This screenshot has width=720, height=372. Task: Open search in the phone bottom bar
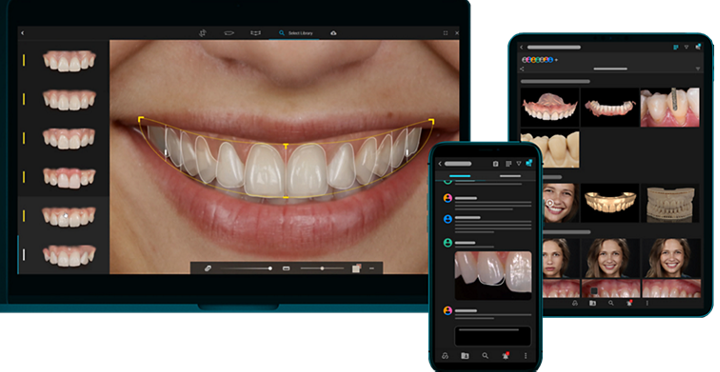tap(485, 356)
